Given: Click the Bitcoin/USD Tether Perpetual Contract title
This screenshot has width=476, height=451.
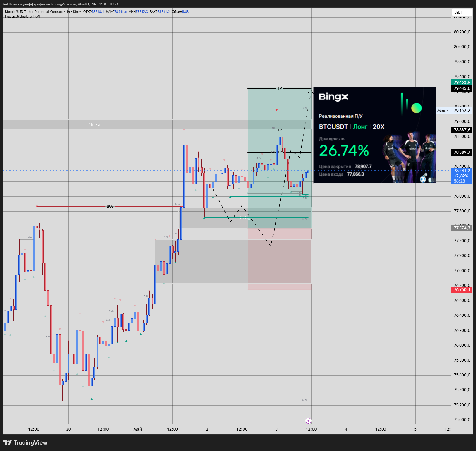Looking at the screenshot, I should (34, 12).
